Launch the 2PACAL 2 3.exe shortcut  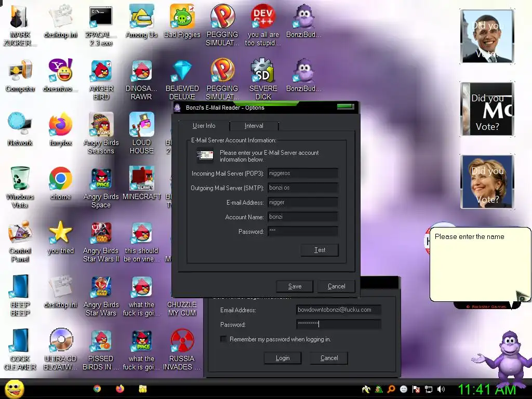(x=101, y=25)
